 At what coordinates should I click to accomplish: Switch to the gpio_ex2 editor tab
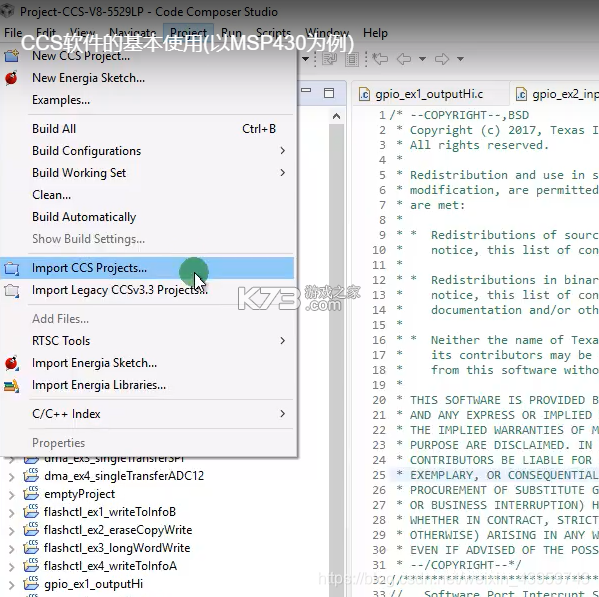tap(555, 94)
